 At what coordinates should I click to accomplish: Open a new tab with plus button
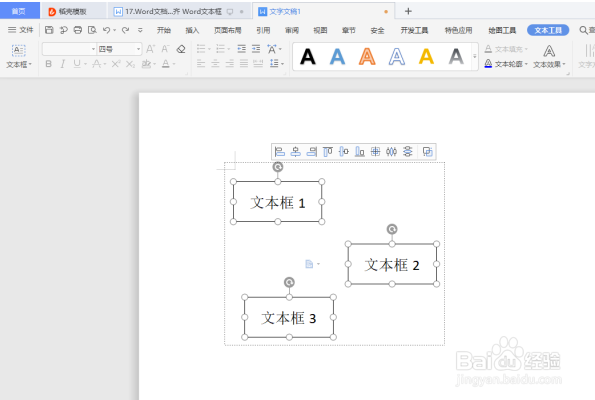click(408, 11)
